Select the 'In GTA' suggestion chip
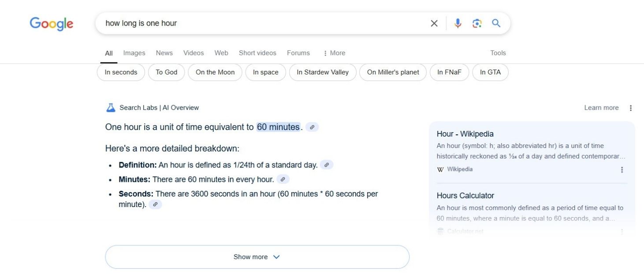Screen dimensions: 644x274 click(490, 72)
